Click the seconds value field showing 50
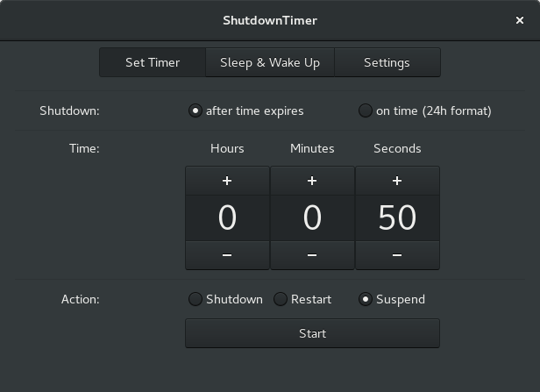The height and width of the screenshot is (392, 540). 397,217
